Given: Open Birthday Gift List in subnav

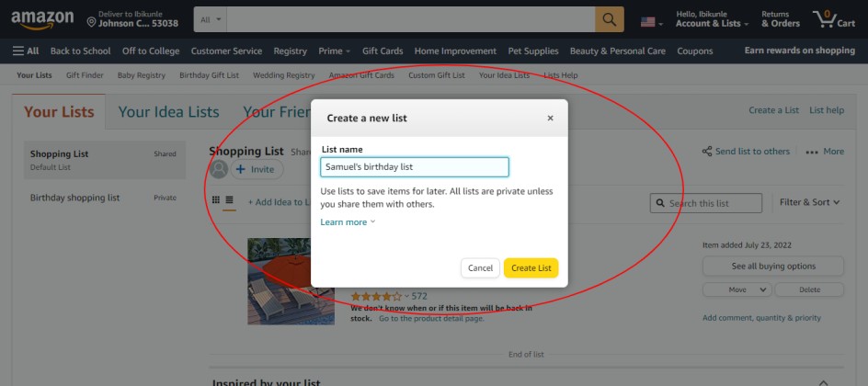Looking at the screenshot, I should pos(210,75).
